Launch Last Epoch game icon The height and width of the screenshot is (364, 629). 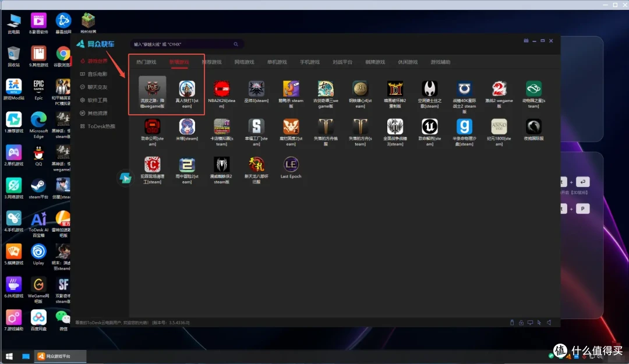291,164
